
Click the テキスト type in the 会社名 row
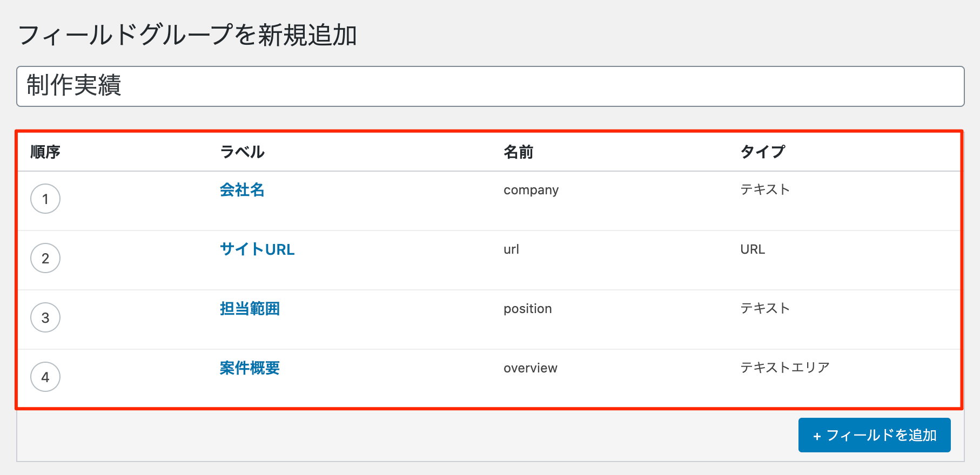pos(764,189)
